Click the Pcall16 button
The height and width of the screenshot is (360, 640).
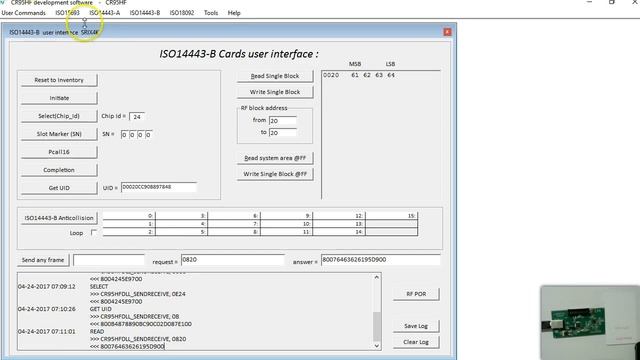(59, 152)
